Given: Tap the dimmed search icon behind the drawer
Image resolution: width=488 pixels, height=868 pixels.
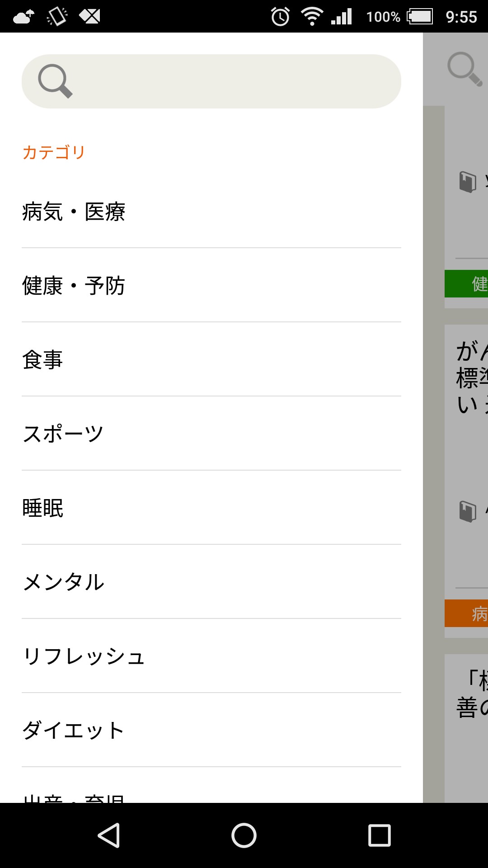Looking at the screenshot, I should point(464,69).
